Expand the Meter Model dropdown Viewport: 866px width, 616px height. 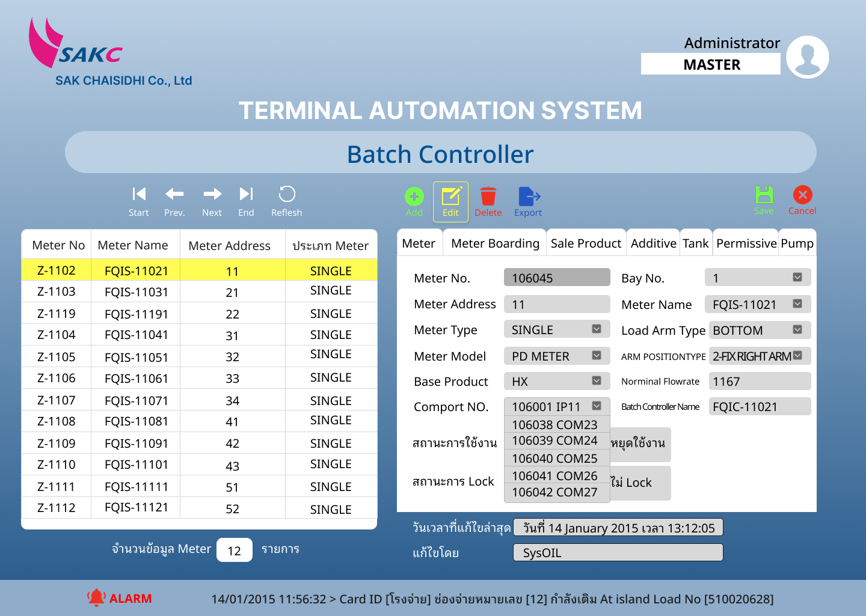click(x=597, y=355)
